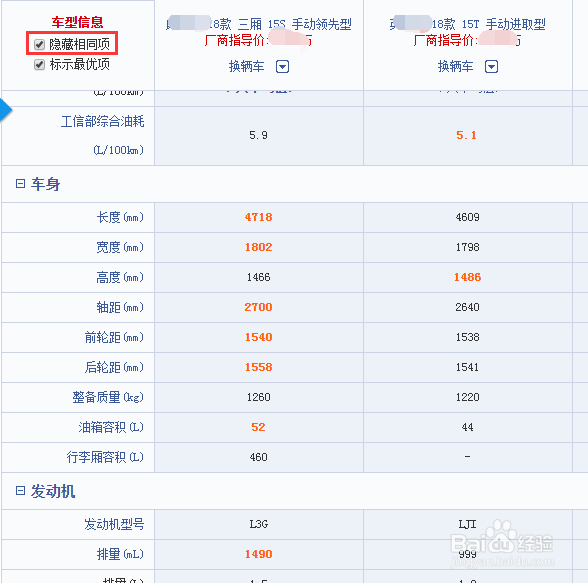Select the LJI engine model value
This screenshot has height=583, width=588.
(467, 524)
